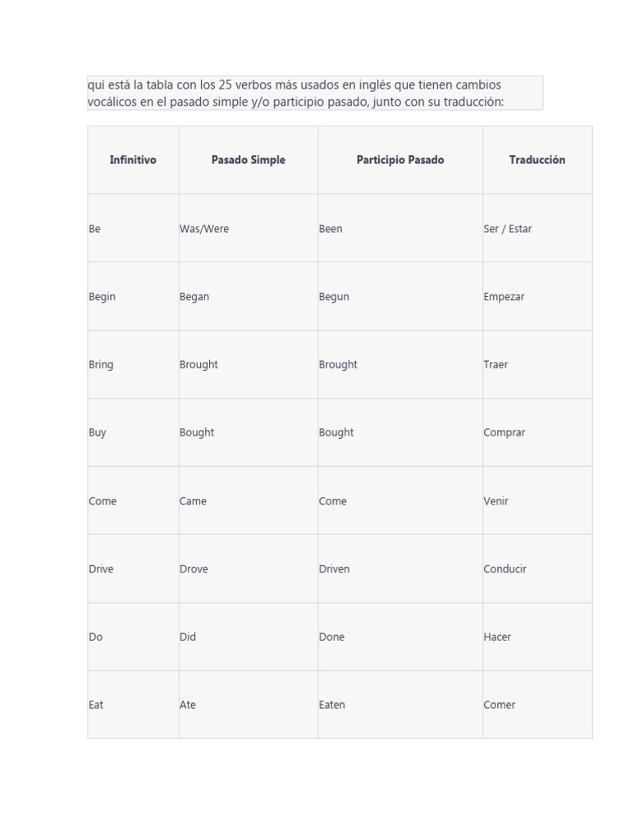The width and height of the screenshot is (630, 840).
Task: Click the Driven participle cell
Action: click(x=335, y=569)
